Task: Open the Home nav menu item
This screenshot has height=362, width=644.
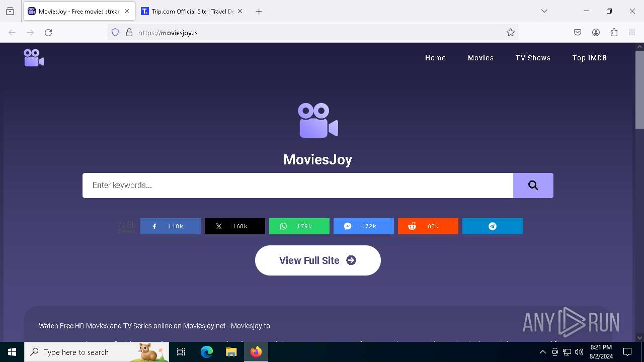Action: tap(435, 58)
